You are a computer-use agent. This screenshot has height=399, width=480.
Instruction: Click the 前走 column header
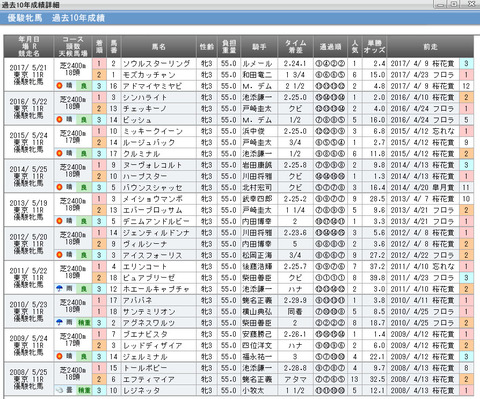(x=430, y=47)
